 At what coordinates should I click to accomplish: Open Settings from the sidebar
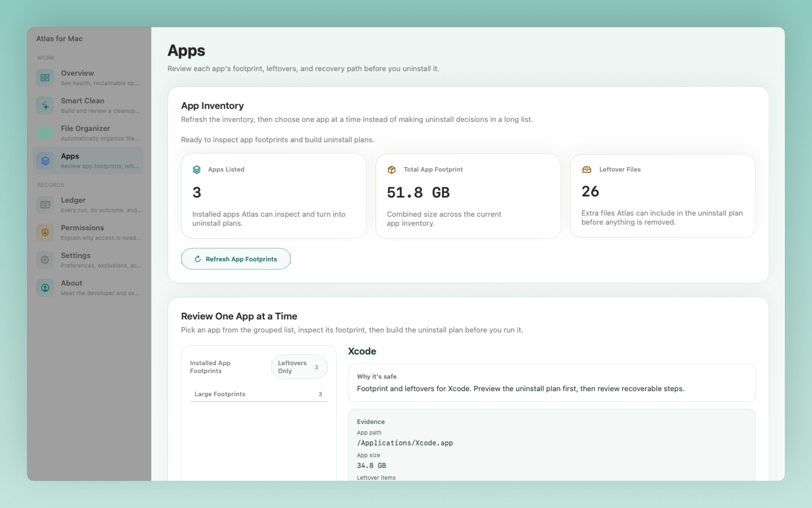point(88,260)
